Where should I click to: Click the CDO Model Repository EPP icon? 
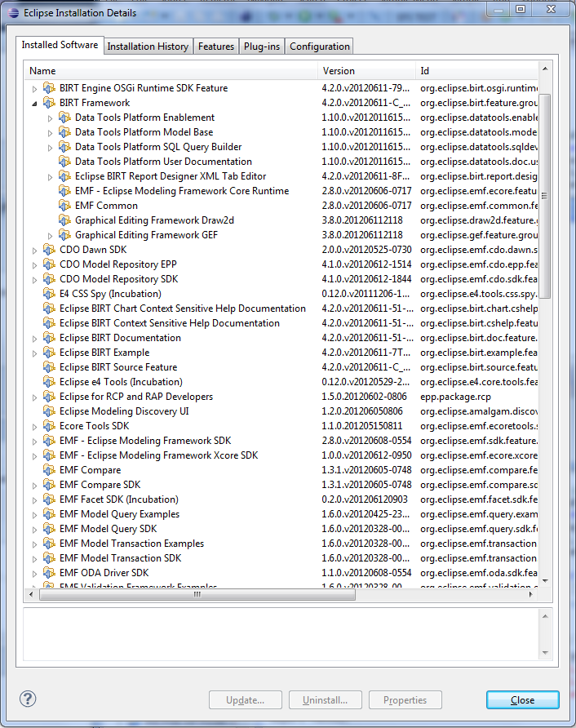(x=49, y=264)
